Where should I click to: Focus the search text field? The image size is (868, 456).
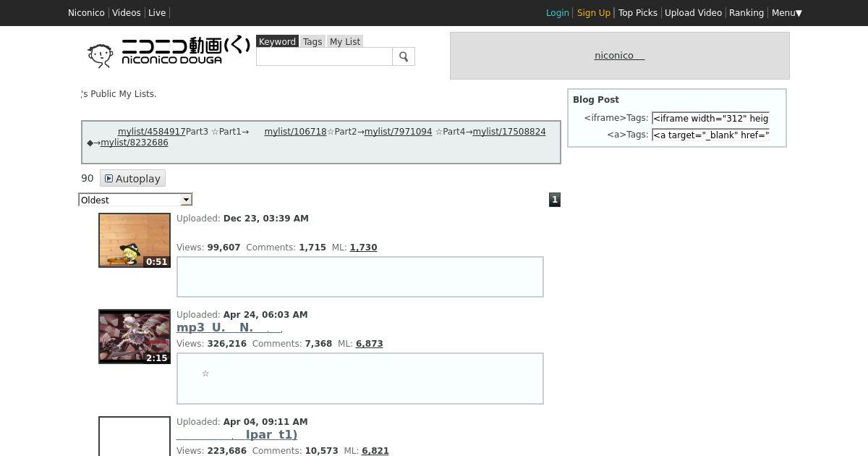[324, 56]
